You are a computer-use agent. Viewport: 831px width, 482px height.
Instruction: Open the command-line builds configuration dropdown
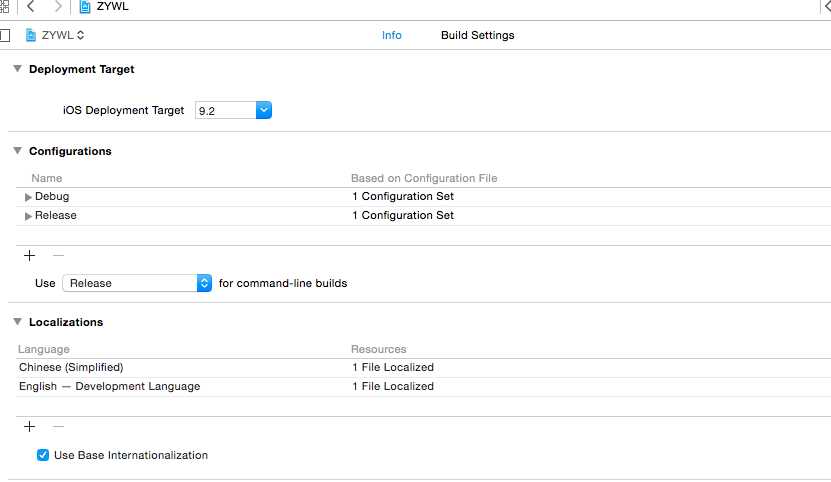pyautogui.click(x=204, y=283)
